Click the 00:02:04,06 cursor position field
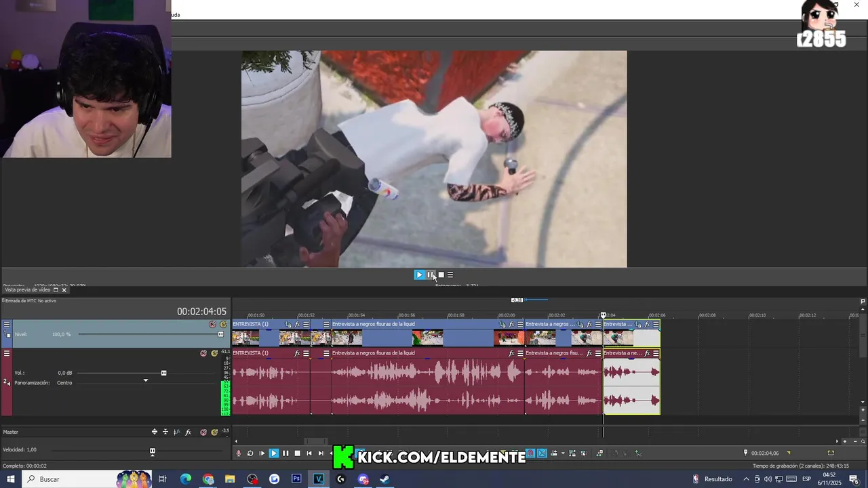The image size is (868, 488). point(765,453)
